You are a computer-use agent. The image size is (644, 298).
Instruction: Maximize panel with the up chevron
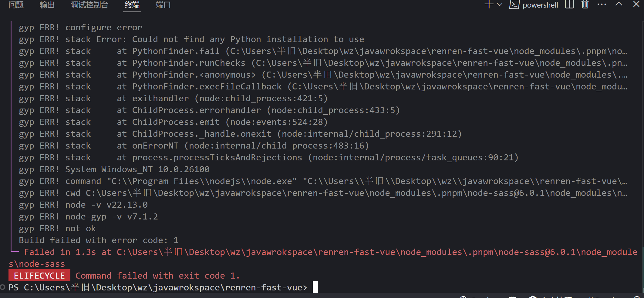click(x=619, y=4)
